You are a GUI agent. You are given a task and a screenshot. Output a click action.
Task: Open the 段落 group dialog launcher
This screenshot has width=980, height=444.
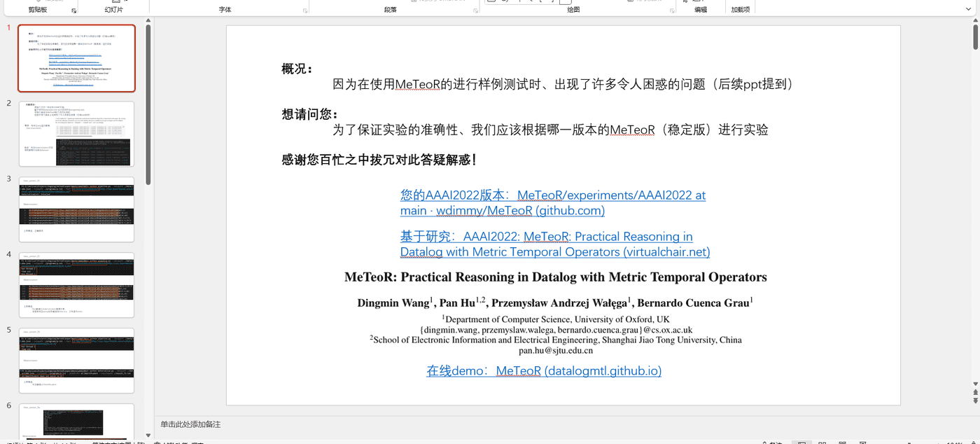coord(474,11)
